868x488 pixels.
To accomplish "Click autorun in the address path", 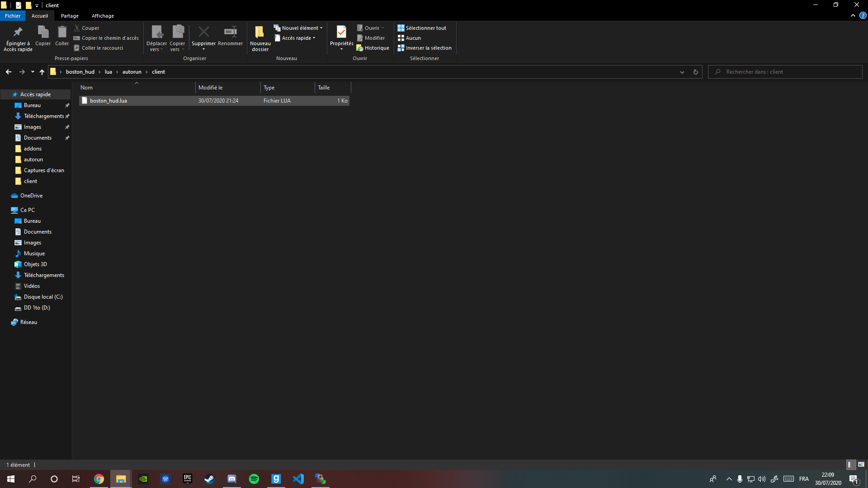I will pyautogui.click(x=132, y=72).
